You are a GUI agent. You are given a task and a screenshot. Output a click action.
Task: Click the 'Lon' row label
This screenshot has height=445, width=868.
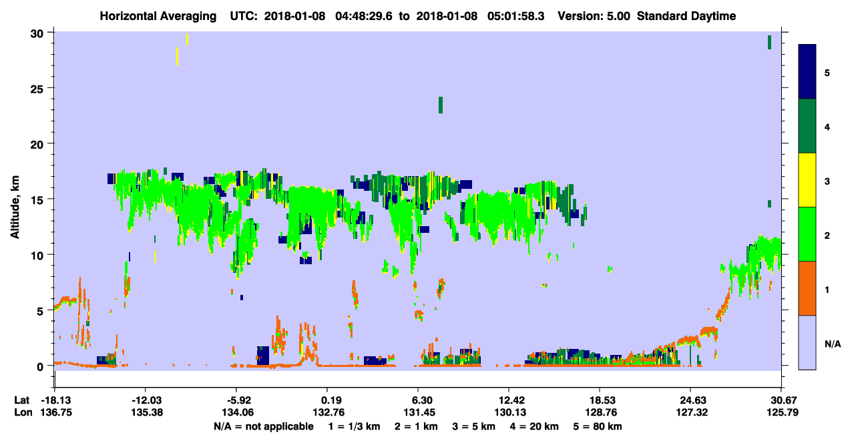[x=23, y=412]
